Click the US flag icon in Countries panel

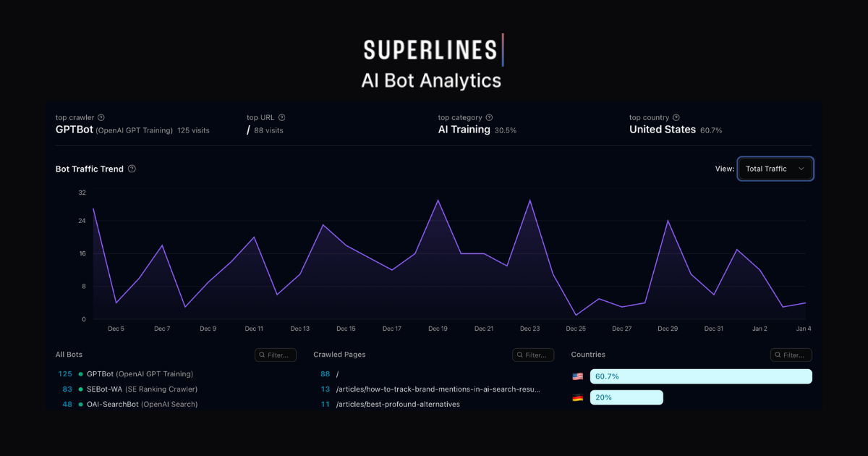(x=576, y=376)
